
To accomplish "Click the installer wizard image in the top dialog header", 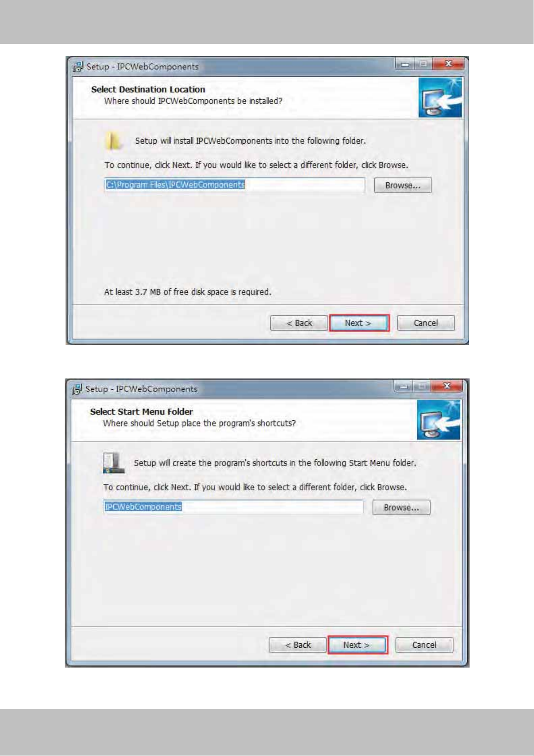I will [440, 98].
